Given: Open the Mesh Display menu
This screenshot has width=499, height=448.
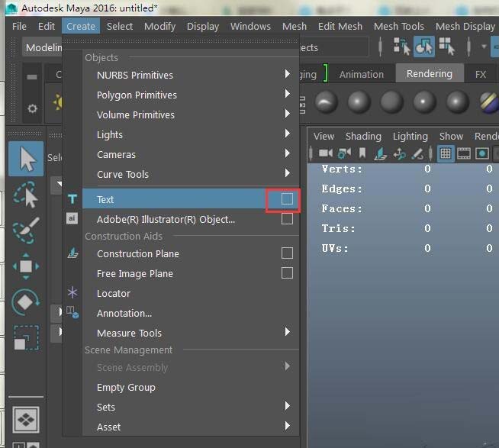Looking at the screenshot, I should point(465,26).
